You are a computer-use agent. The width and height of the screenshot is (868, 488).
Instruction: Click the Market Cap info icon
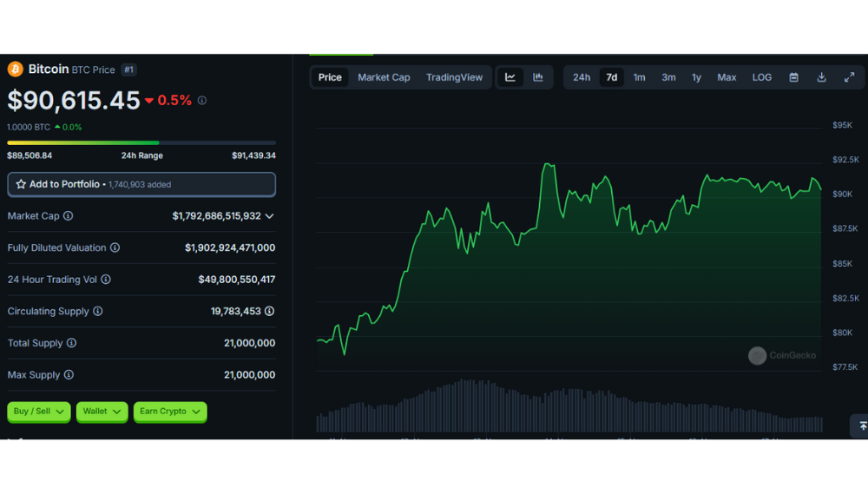tap(68, 216)
